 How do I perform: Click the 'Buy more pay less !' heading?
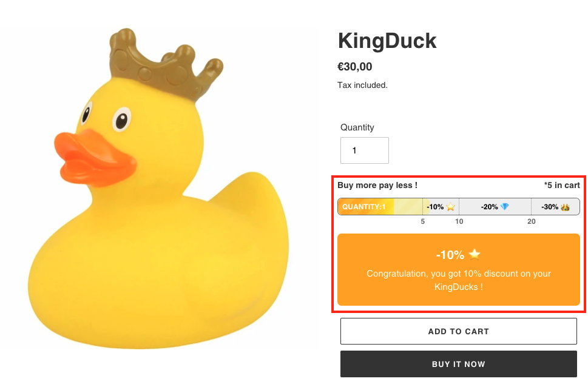pos(377,185)
